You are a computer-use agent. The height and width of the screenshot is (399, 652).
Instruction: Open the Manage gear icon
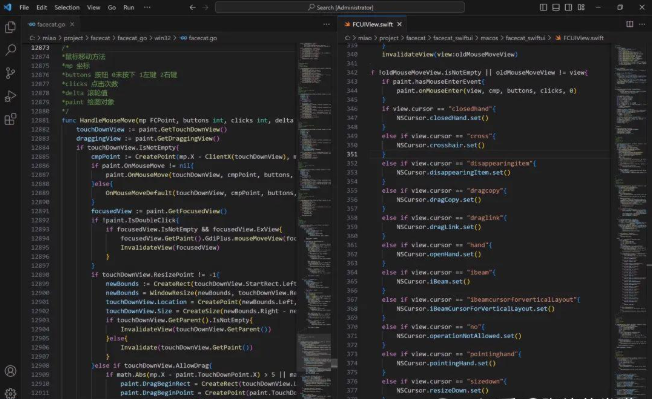[10, 393]
